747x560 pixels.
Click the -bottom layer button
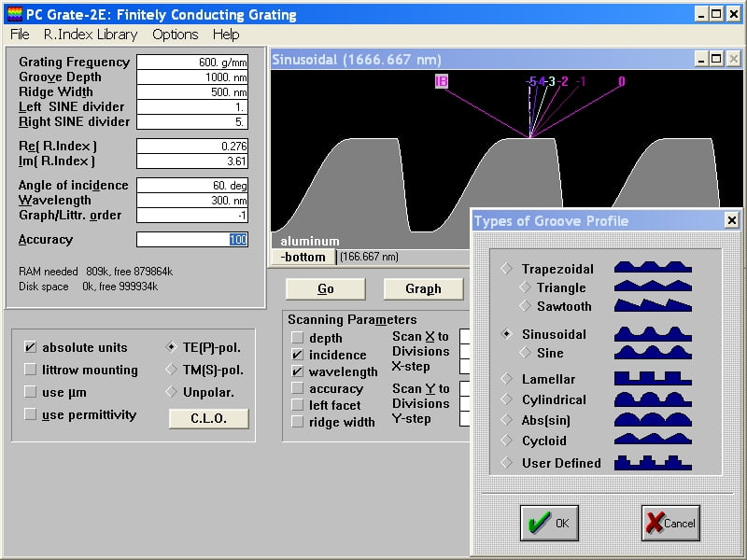pos(303,258)
